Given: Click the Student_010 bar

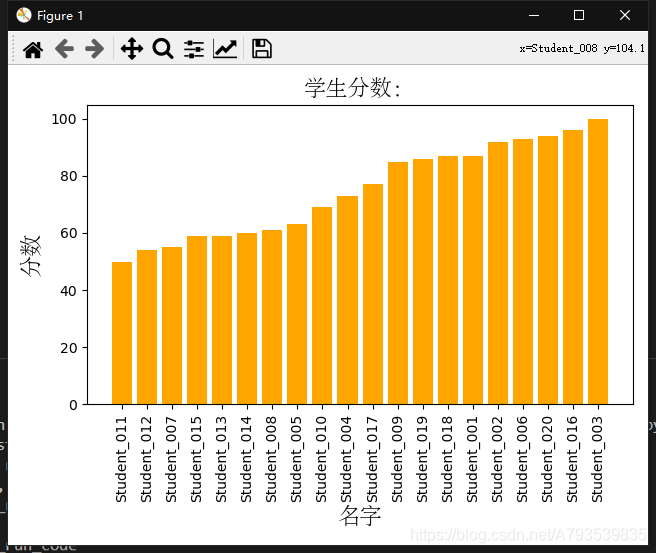Looking at the screenshot, I should tap(322, 306).
